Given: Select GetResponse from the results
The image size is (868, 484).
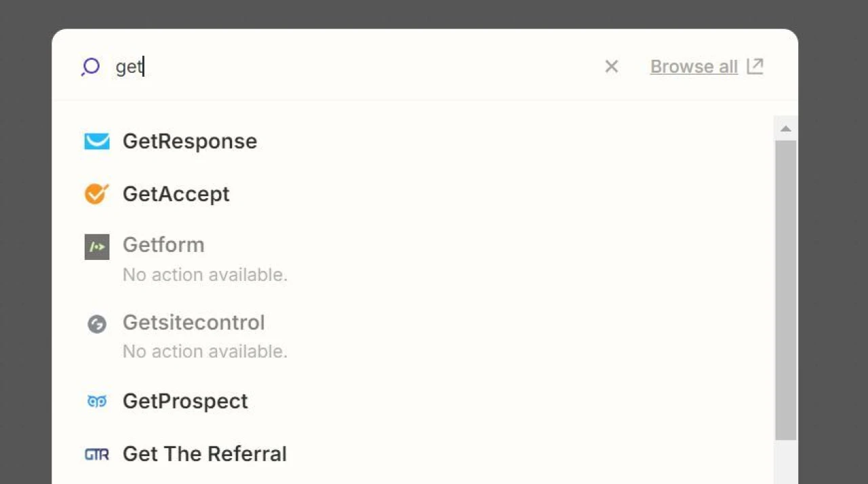Looking at the screenshot, I should coord(190,141).
